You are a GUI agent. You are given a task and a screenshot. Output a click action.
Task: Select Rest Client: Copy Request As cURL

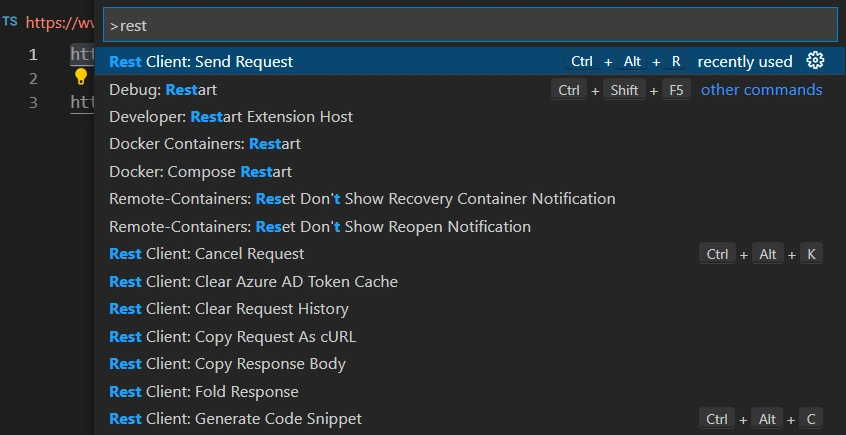[x=468, y=337]
